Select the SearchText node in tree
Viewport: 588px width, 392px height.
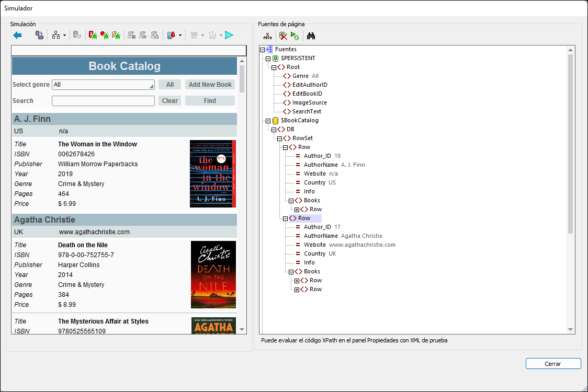tap(307, 111)
